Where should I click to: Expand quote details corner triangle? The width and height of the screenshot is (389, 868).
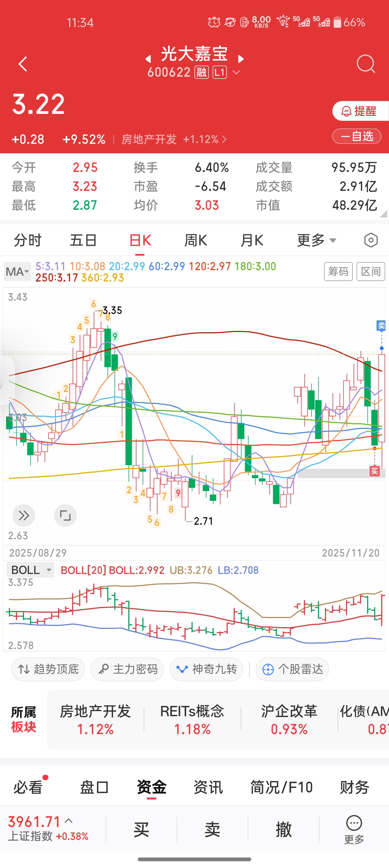[x=383, y=214]
